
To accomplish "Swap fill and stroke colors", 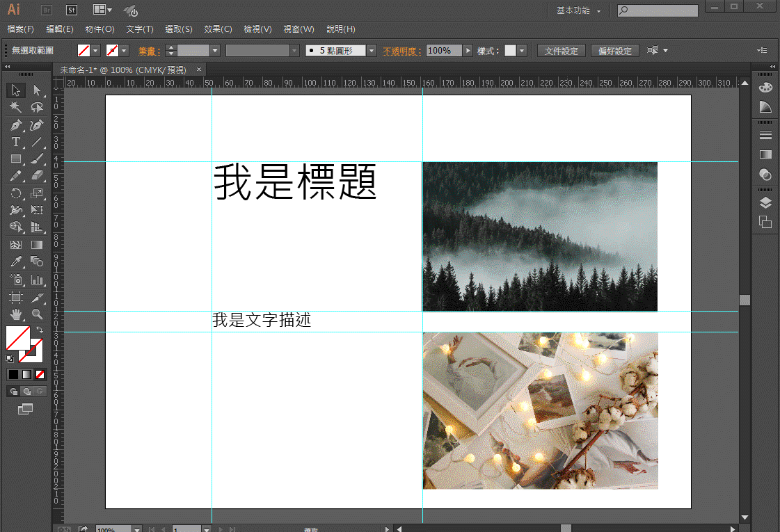I will click(x=39, y=329).
